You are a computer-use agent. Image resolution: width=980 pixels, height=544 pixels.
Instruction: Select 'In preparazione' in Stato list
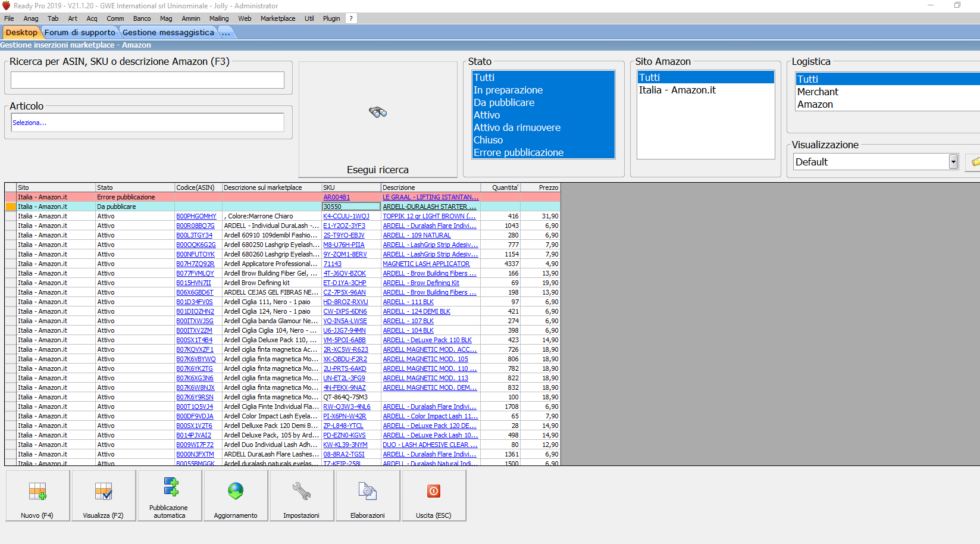(543, 90)
